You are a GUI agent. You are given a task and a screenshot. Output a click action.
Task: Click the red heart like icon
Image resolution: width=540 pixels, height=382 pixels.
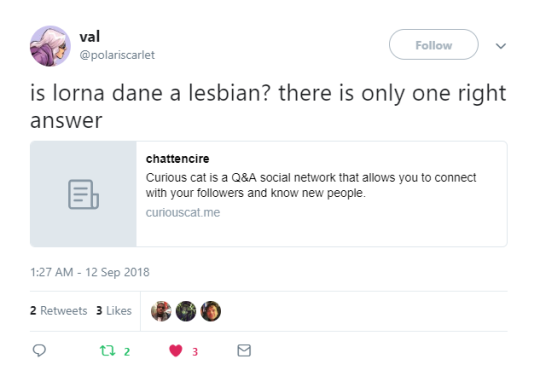[176, 351]
